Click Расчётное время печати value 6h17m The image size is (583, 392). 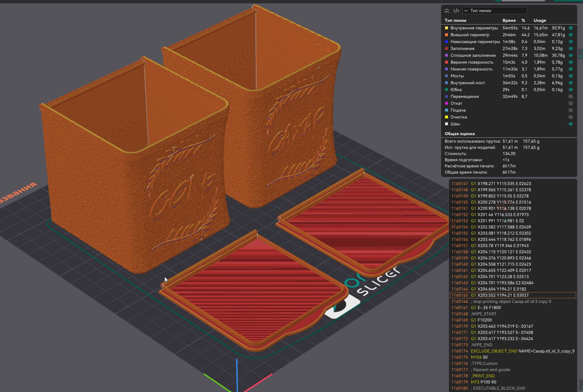509,166
